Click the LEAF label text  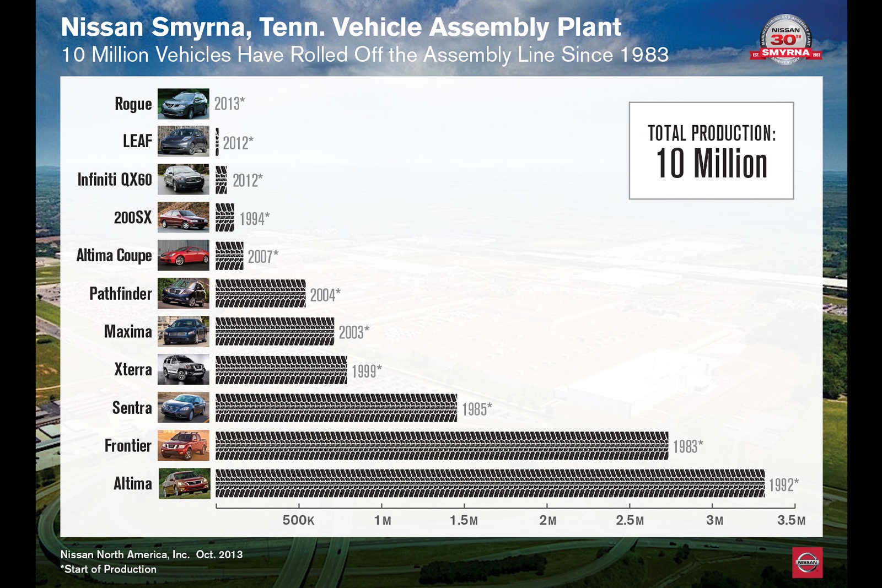tap(137, 141)
